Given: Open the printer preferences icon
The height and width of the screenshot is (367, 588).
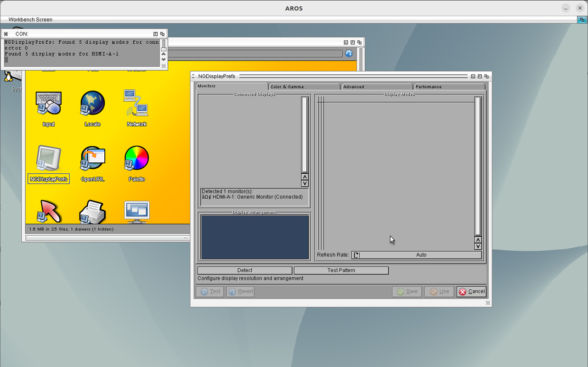Looking at the screenshot, I should pyautogui.click(x=92, y=212).
